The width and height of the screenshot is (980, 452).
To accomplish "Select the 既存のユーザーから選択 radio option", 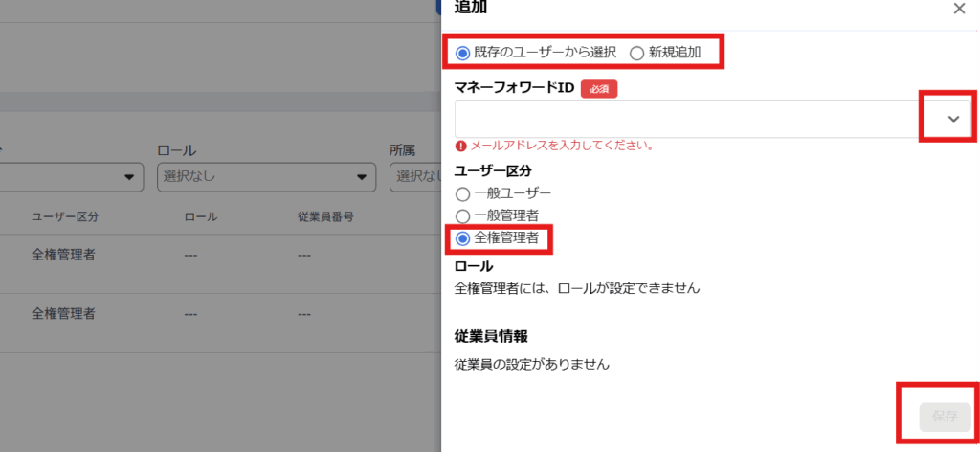I will click(463, 53).
